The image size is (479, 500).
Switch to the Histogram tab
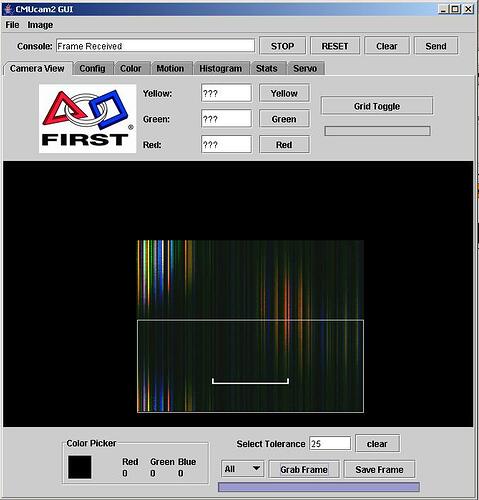pyautogui.click(x=221, y=68)
